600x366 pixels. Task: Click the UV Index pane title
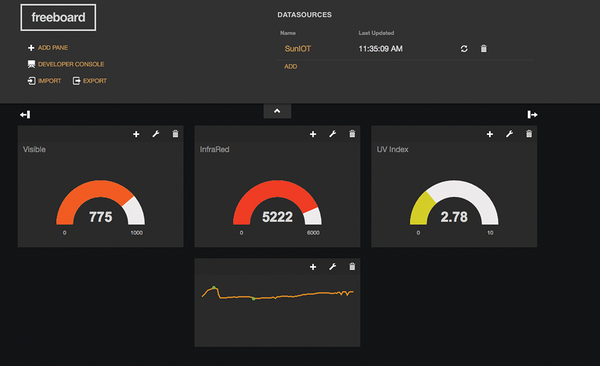(x=393, y=150)
